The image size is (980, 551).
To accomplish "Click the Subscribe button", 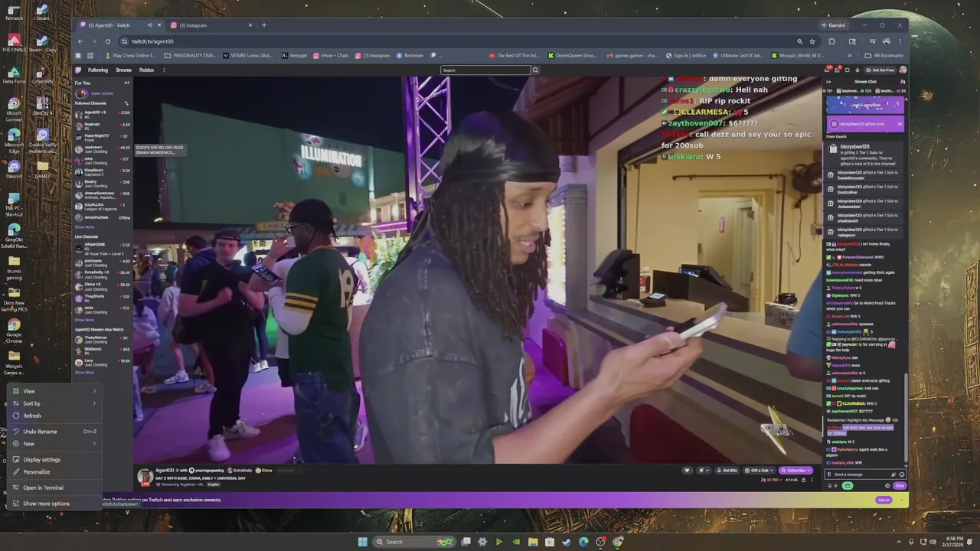I will [x=795, y=471].
